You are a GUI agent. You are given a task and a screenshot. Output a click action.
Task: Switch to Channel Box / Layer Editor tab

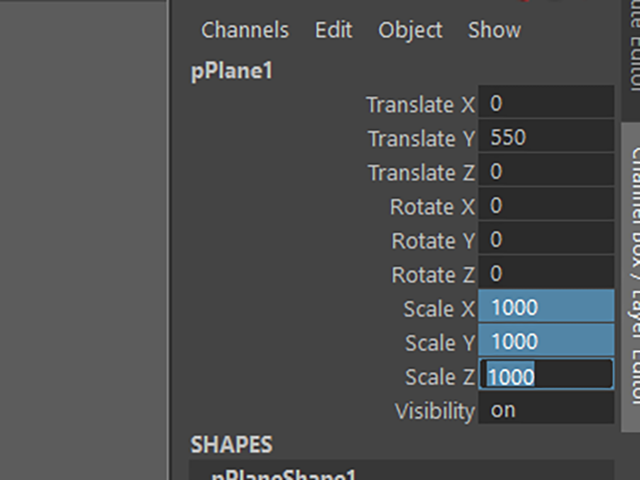[x=633, y=277]
